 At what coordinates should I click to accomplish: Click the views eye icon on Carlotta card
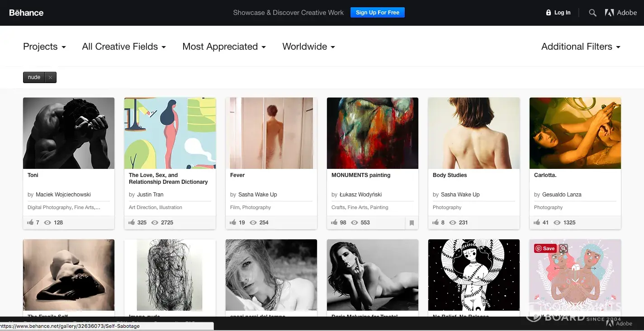tap(557, 222)
